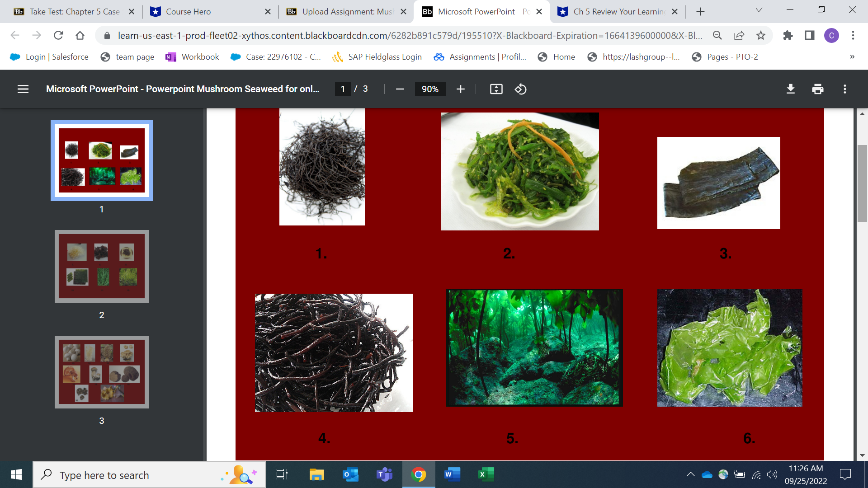Click the zoom in plus button
868x488 pixels.
coord(460,89)
